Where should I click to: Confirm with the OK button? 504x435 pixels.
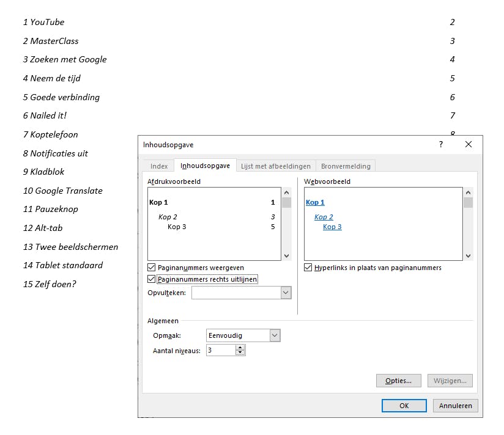[404, 406]
